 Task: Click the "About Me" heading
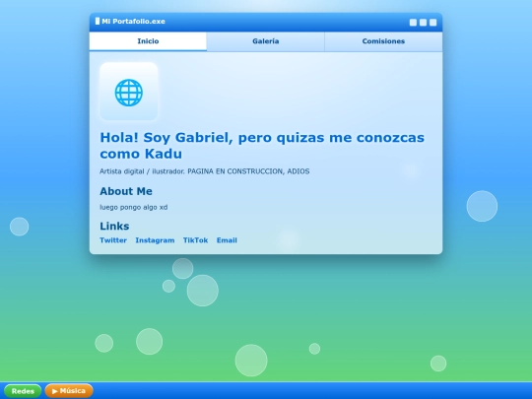tap(126, 191)
